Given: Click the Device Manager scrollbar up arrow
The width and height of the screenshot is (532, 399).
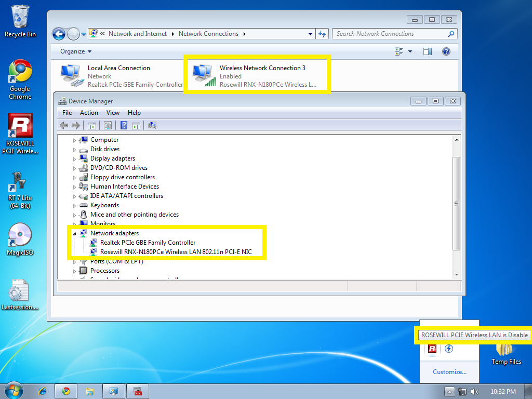Looking at the screenshot, I should pos(457,139).
